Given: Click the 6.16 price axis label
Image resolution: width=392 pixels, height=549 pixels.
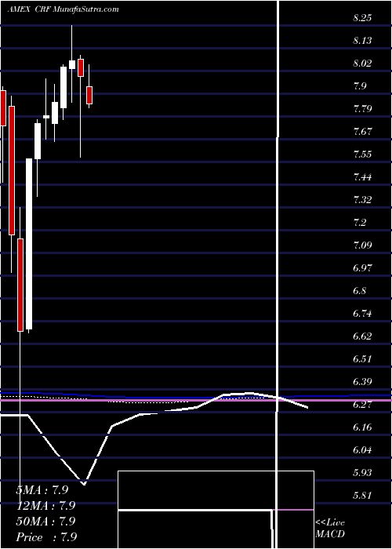Looking at the screenshot, I should (x=362, y=427).
